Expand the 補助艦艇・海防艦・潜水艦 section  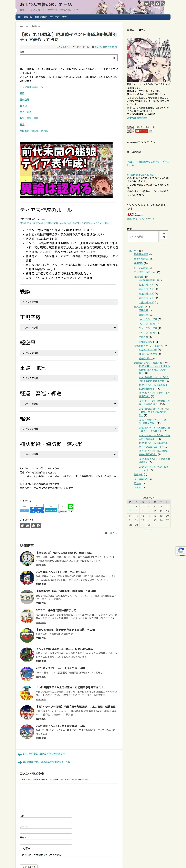point(69,455)
